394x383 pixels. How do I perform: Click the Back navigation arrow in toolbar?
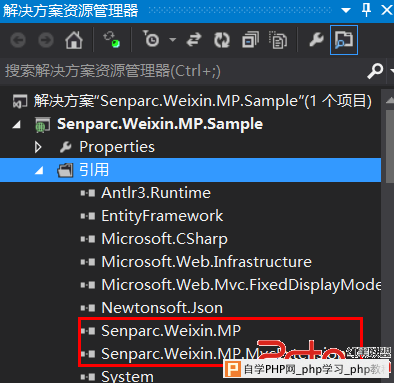[18, 40]
